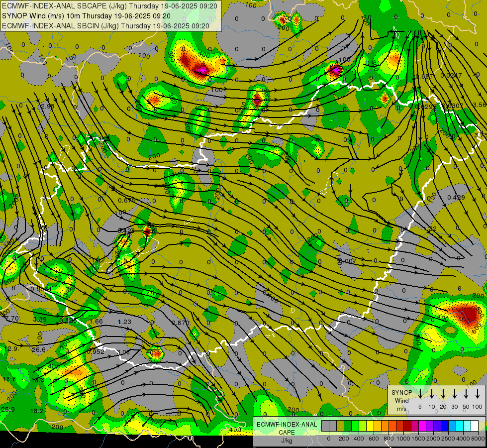Click the station value 0.0307 on map

click(453, 106)
